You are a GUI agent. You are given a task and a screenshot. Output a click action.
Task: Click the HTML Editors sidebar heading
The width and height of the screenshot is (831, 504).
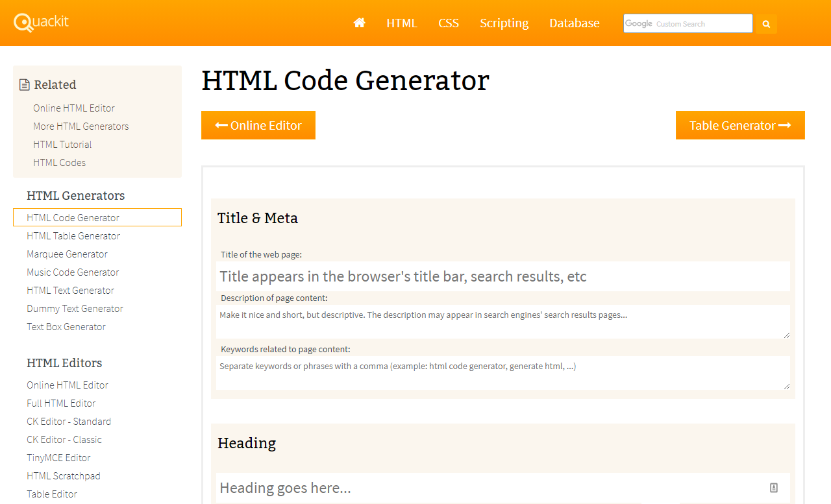(64, 363)
